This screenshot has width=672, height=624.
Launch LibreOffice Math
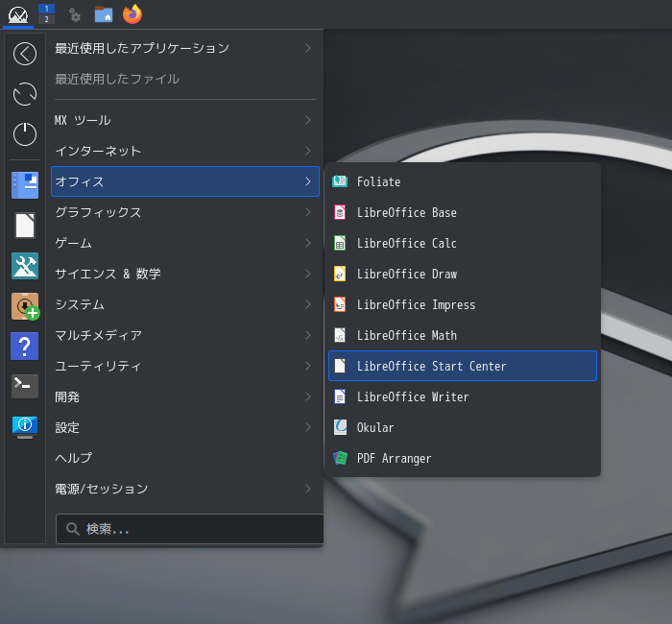tap(463, 335)
